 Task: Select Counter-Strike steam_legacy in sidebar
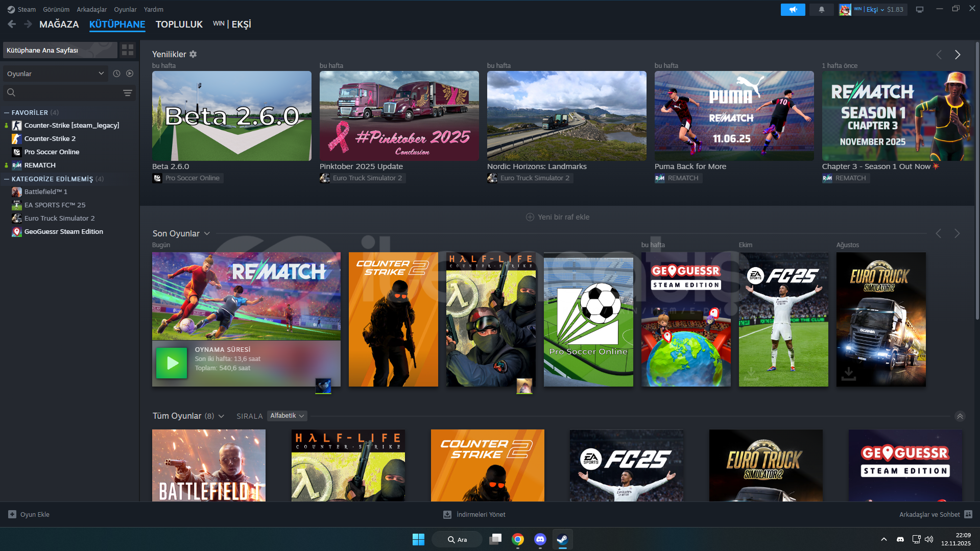(x=71, y=125)
